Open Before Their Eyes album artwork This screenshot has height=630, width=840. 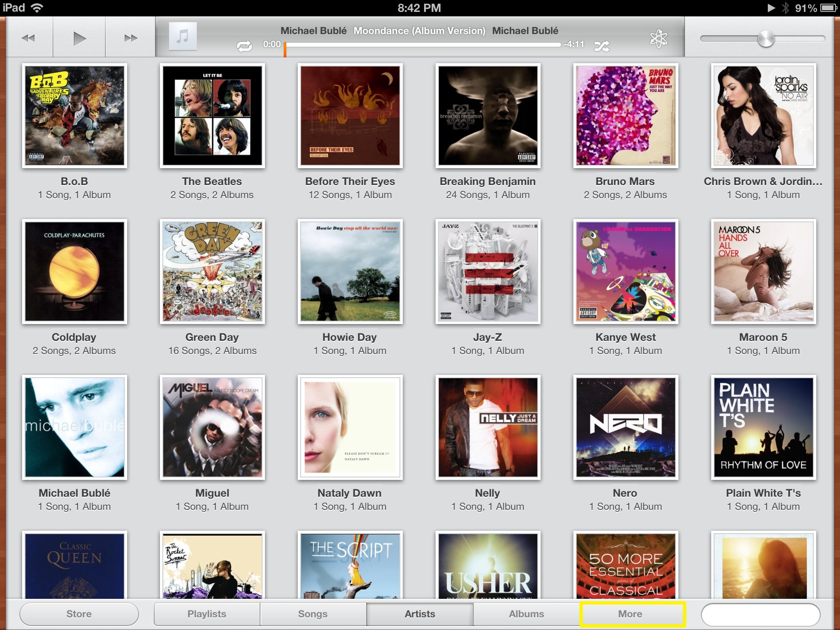coord(350,116)
